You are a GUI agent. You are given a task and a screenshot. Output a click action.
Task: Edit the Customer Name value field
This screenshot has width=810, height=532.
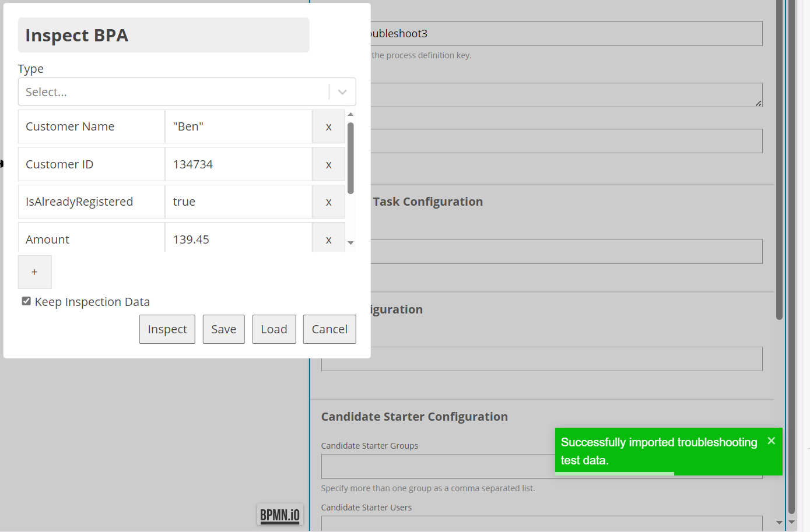tap(238, 127)
